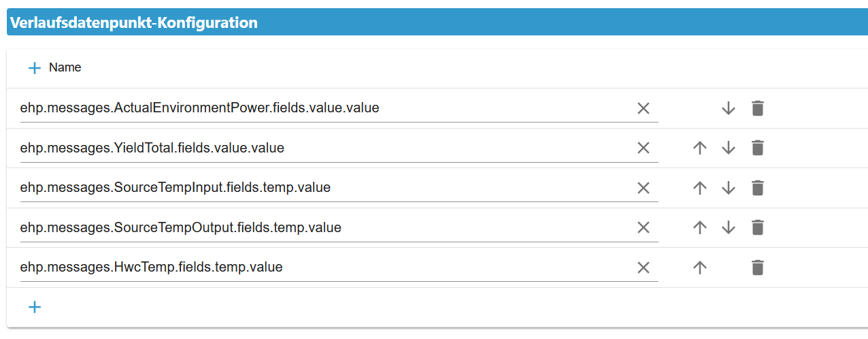
Task: Move ActualEnvironmentPower row down
Action: click(x=729, y=108)
